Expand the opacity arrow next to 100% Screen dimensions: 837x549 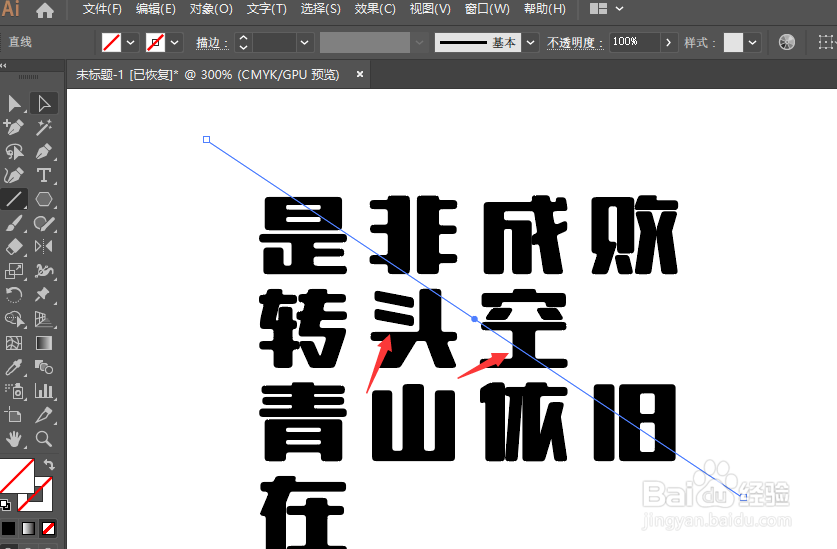tap(668, 42)
